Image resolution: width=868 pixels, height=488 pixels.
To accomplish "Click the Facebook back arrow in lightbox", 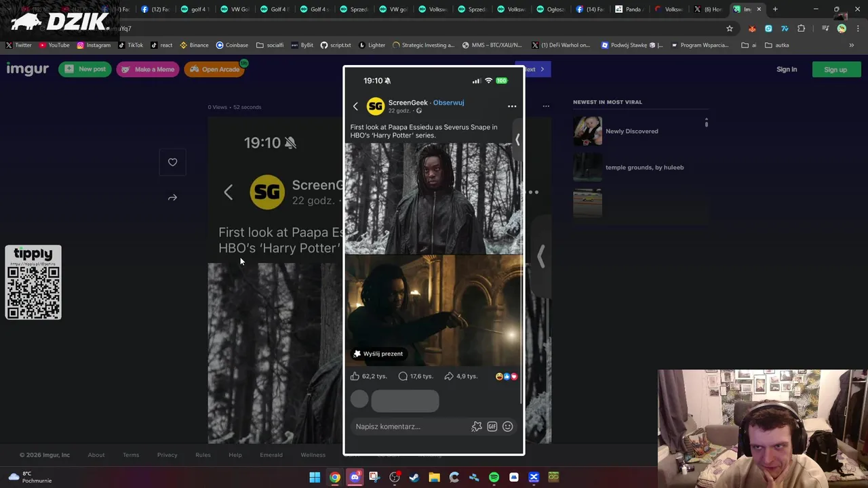I will pyautogui.click(x=355, y=106).
